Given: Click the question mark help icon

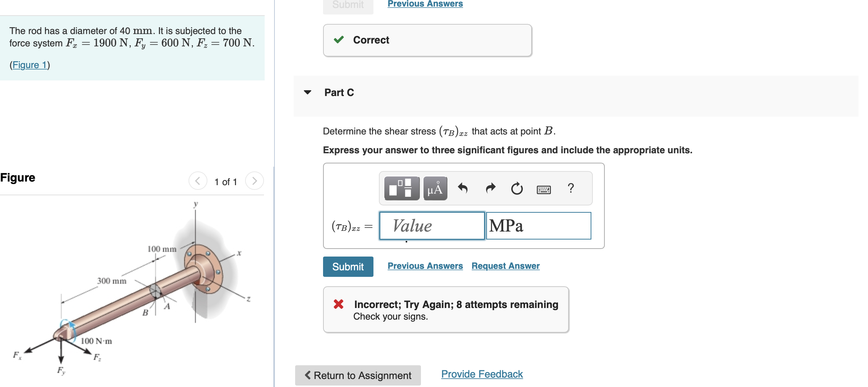Looking at the screenshot, I should click(x=571, y=188).
